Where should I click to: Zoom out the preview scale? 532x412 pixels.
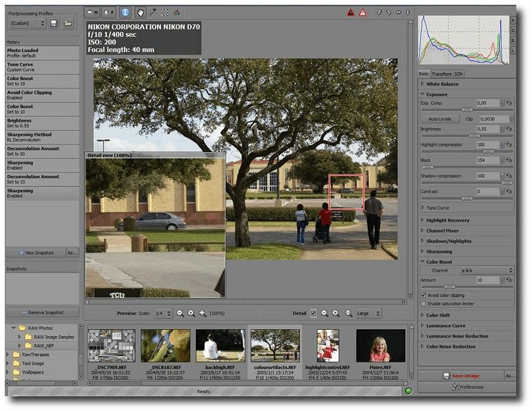tap(180, 313)
